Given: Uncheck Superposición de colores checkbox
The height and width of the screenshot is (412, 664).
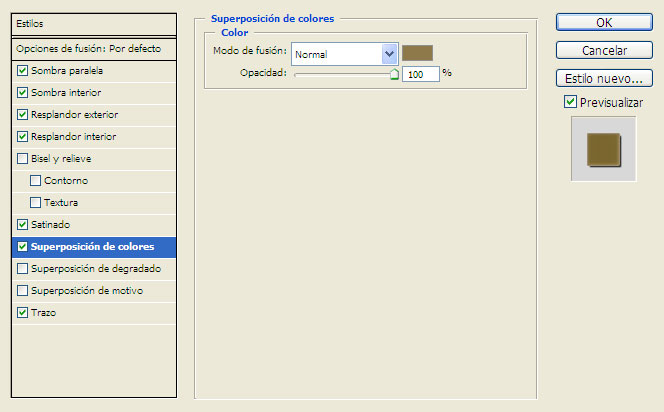Looking at the screenshot, I should tap(22, 247).
